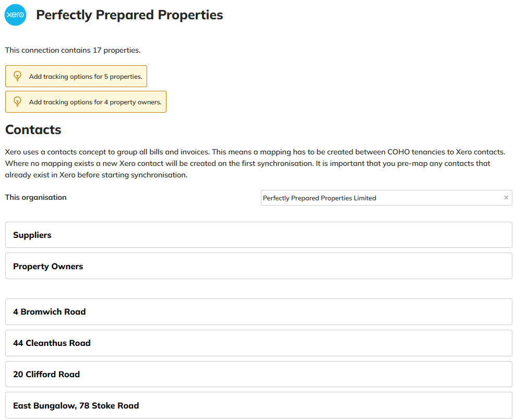Viewport: 515px width, 420px height.
Task: Click the number 5 in the properties notice
Action: (106, 77)
